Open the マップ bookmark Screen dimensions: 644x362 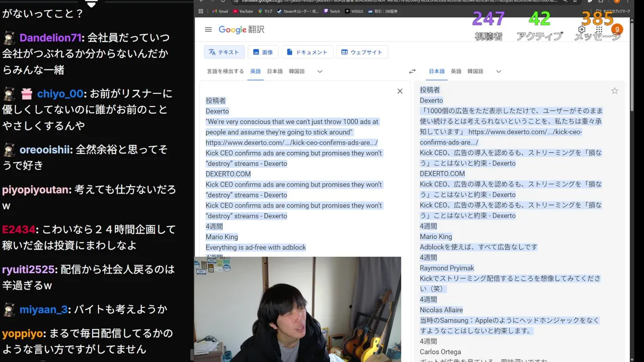265,11
